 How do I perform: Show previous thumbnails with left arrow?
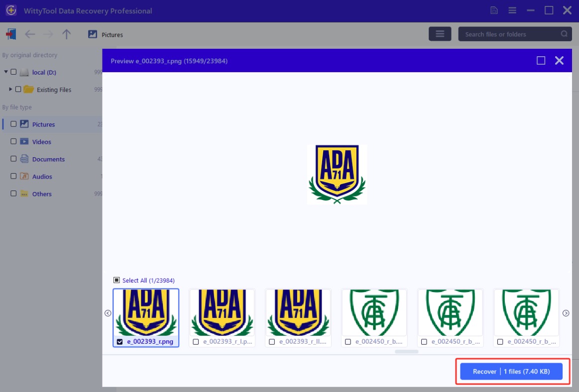coord(108,313)
